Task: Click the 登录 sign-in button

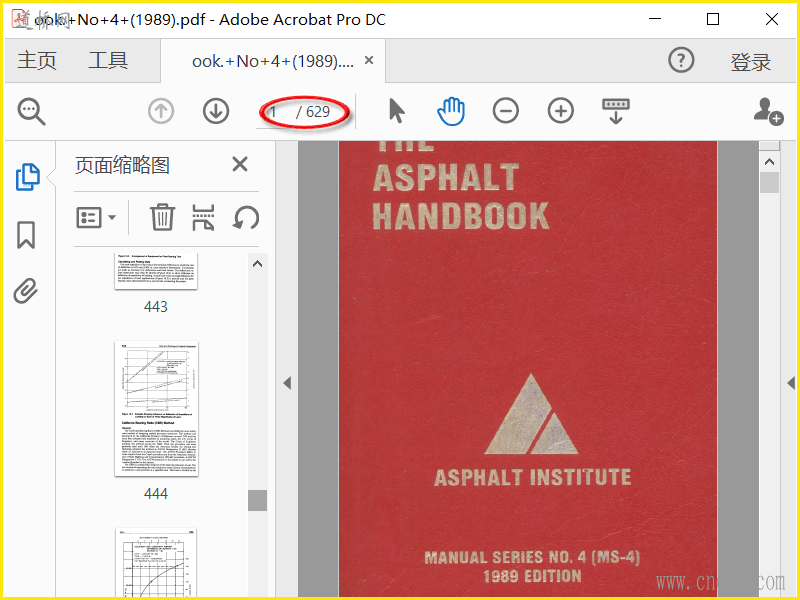Action: [x=751, y=62]
